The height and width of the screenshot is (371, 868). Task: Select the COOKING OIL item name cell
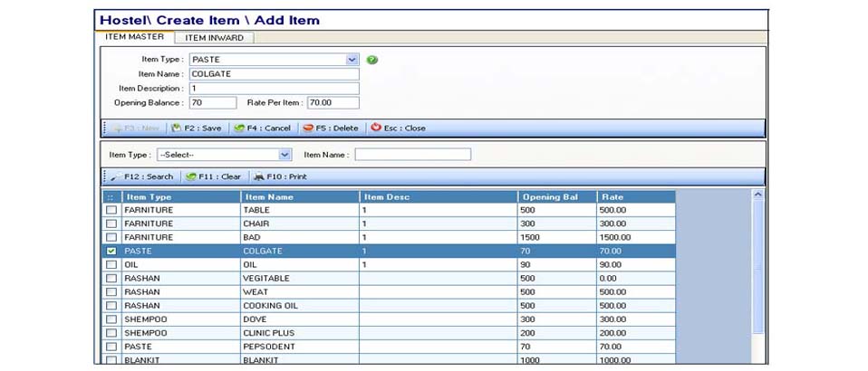[x=300, y=306]
